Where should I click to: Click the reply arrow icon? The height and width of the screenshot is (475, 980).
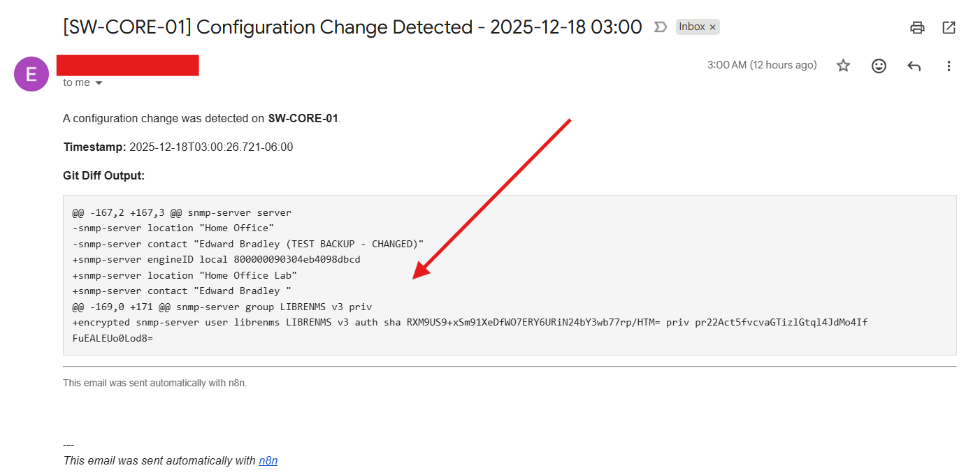tap(914, 66)
